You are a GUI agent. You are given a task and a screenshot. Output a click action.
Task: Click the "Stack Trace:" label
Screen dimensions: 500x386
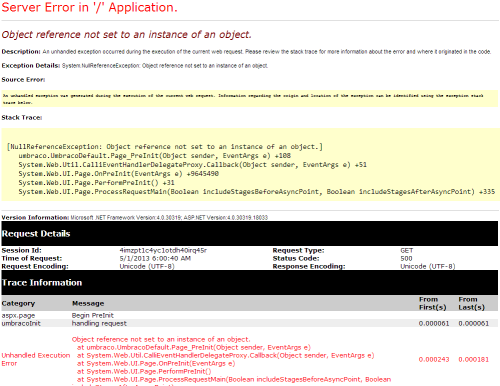point(22,118)
